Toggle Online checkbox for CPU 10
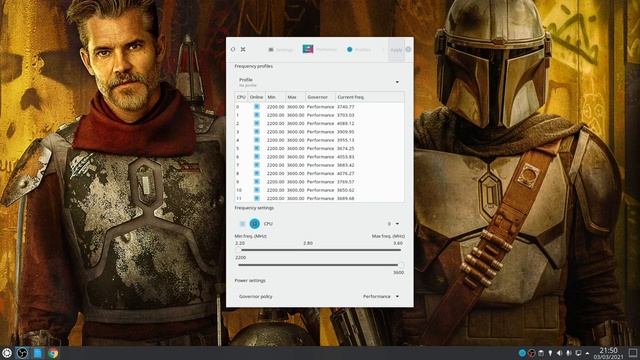 pos(257,190)
